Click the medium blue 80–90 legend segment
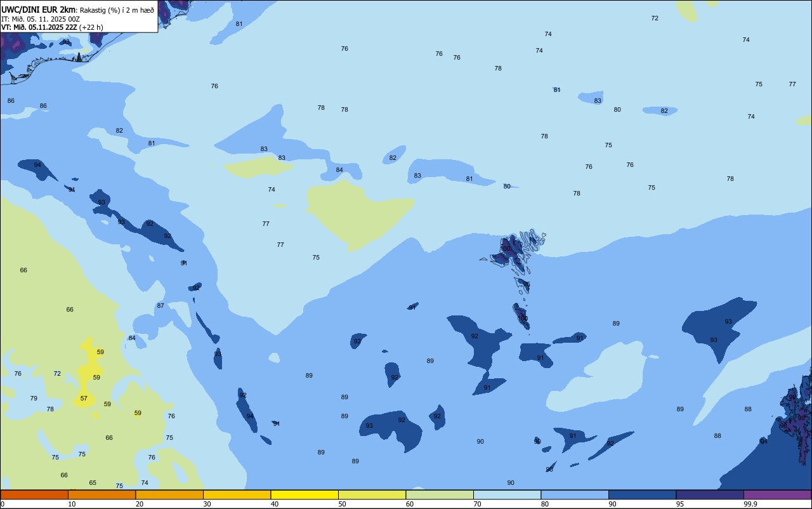 pyautogui.click(x=575, y=494)
